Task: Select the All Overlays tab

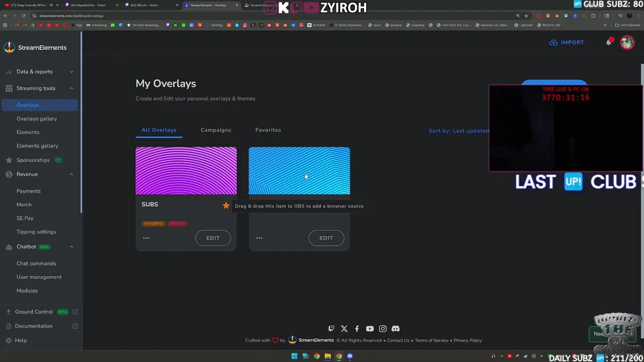Action: (x=158, y=130)
